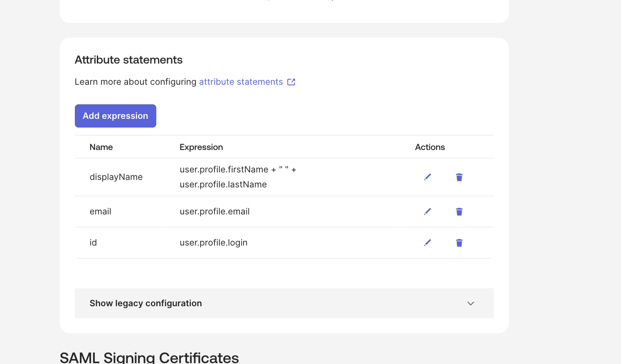This screenshot has width=621, height=364.
Task: Click the Expression column header
Action: [201, 147]
